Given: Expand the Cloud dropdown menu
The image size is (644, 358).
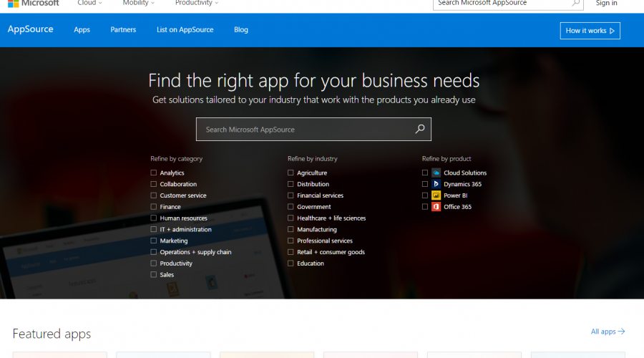Looking at the screenshot, I should (x=89, y=3).
